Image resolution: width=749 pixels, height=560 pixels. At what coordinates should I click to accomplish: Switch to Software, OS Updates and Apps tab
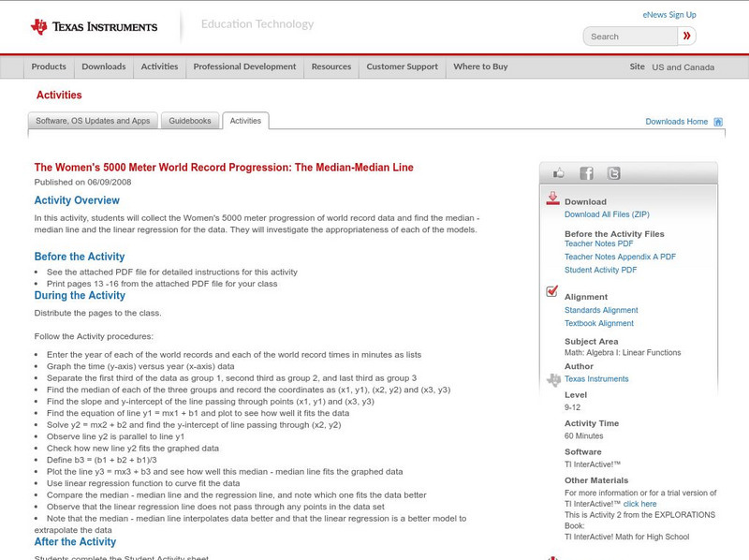click(93, 121)
